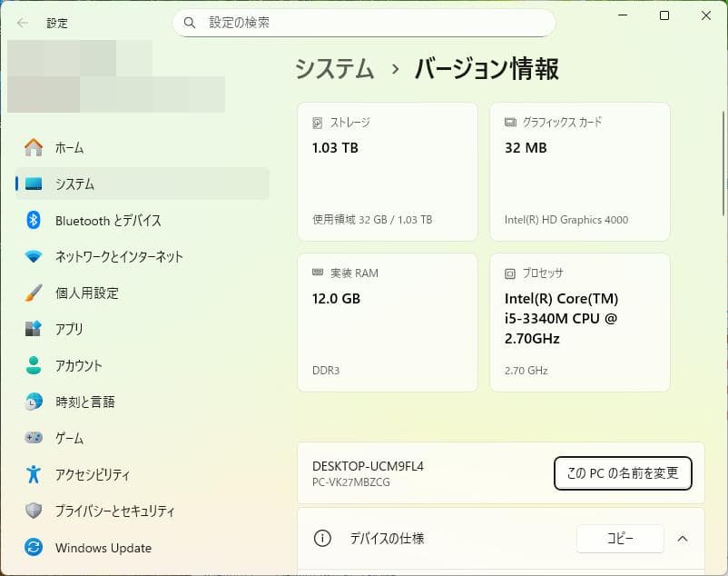Open 時刻と言語 settings
The height and width of the screenshot is (576, 728).
pyautogui.click(x=143, y=402)
